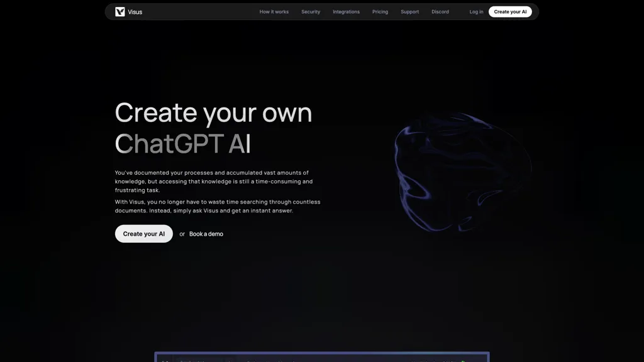Click the paragraph starting 'You've documented your processes'
Image resolution: width=644 pixels, height=362 pixels.
[x=214, y=182]
